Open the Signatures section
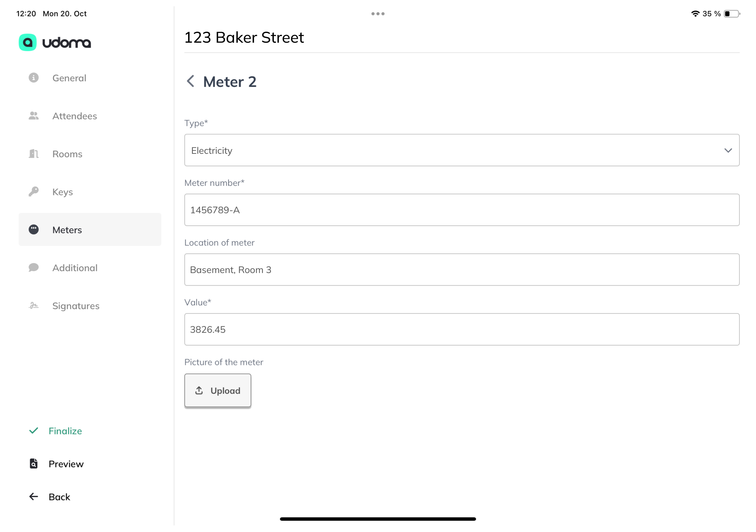 pyautogui.click(x=76, y=306)
